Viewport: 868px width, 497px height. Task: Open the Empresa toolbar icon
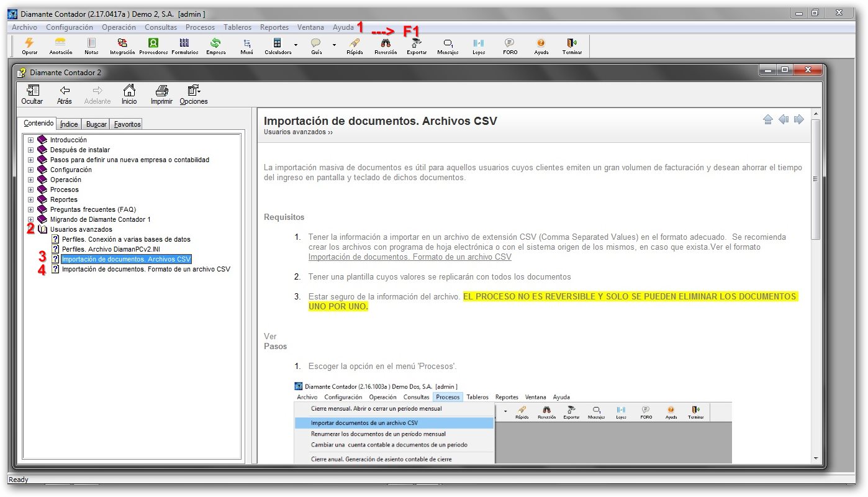215,43
